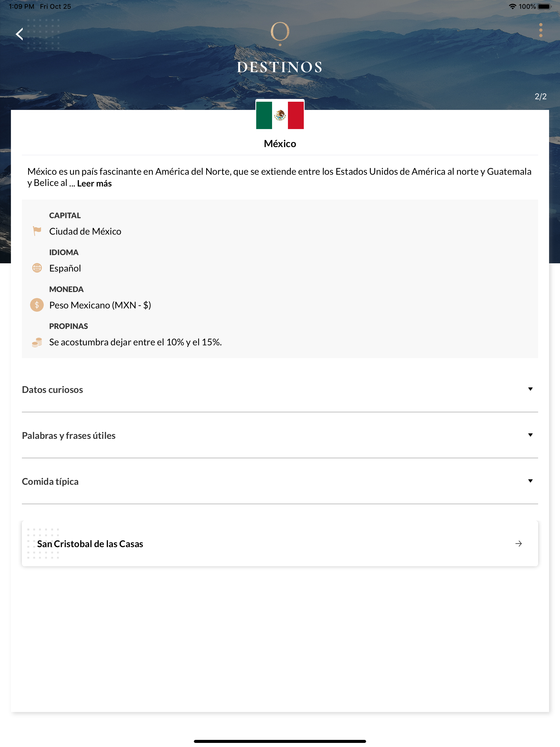Tap the 1:09 PM clock
The height and width of the screenshot is (747, 560).
(22, 6)
